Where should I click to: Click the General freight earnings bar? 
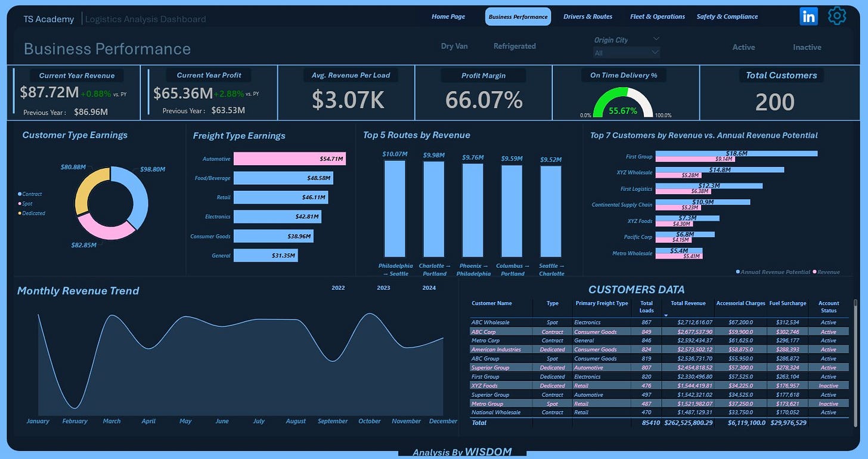(x=265, y=255)
